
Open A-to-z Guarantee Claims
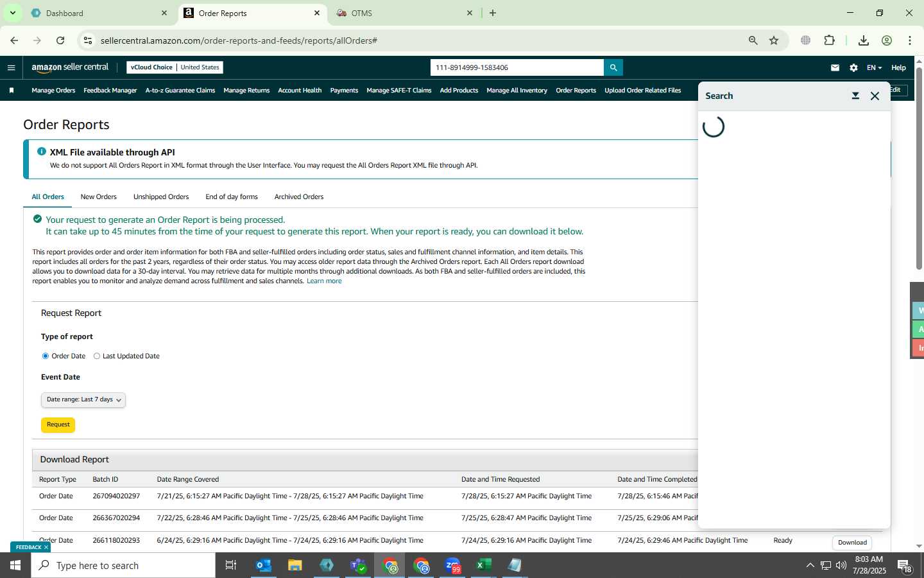point(180,91)
